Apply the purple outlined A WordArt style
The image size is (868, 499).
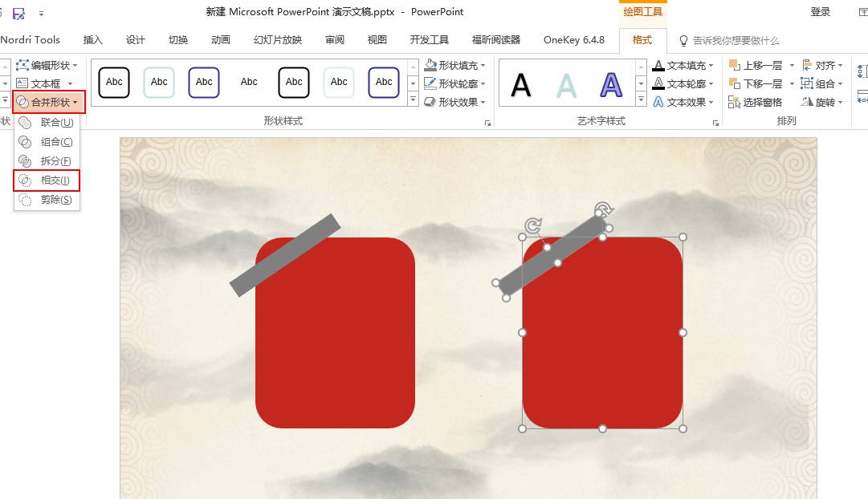[611, 85]
